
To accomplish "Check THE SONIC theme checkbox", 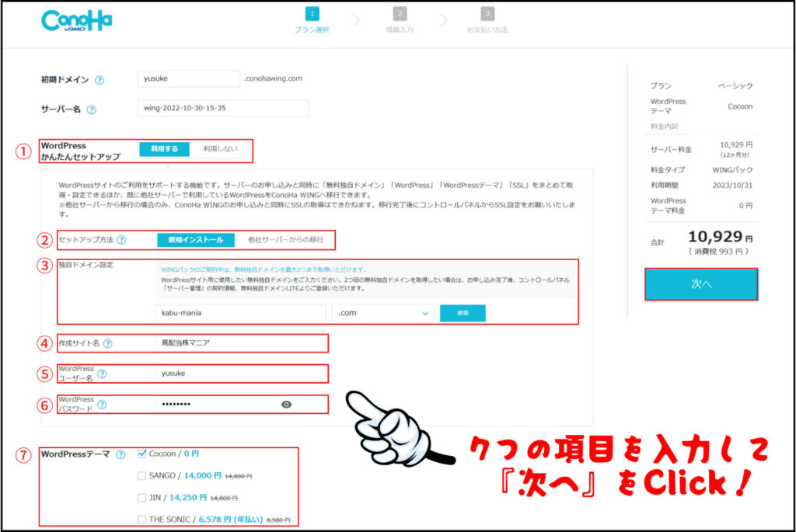I will [x=142, y=520].
